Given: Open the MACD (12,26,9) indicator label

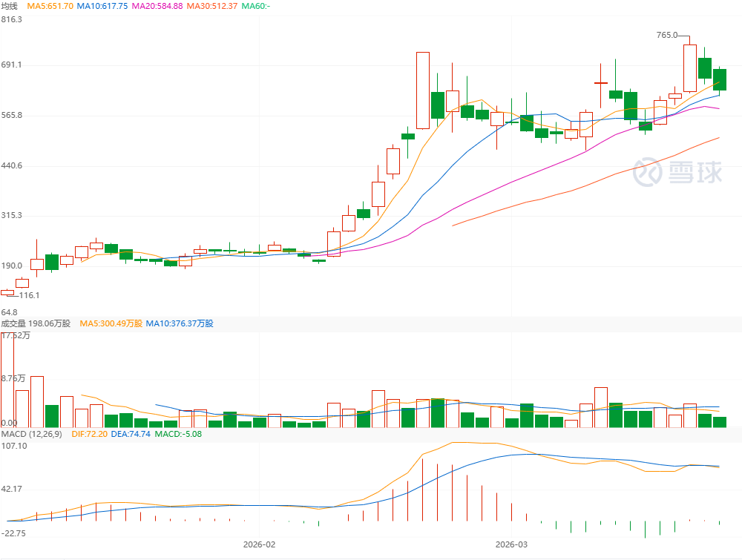Looking at the screenshot, I should click(33, 433).
